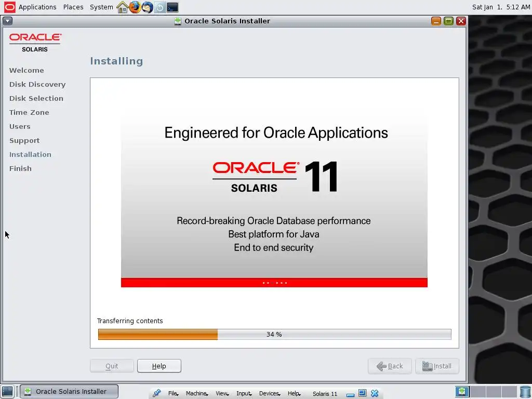Screen dimensions: 532x399
Task: Click the Disk Discovery step in sidebar
Action: click(37, 84)
